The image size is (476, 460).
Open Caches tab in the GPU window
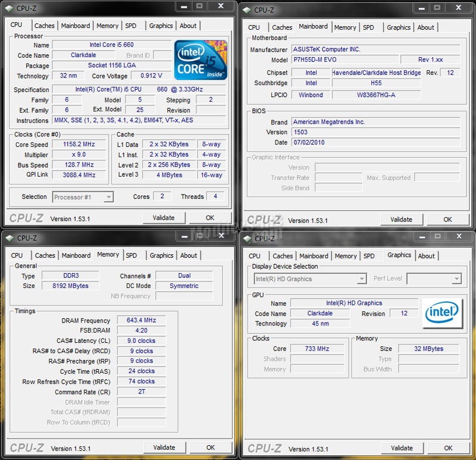(283, 256)
